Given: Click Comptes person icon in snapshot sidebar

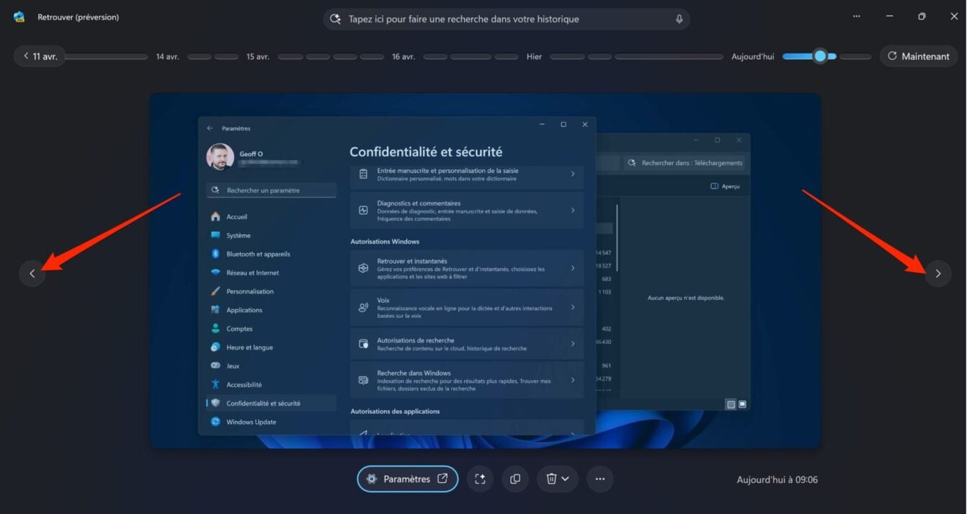Looking at the screenshot, I should tap(215, 329).
